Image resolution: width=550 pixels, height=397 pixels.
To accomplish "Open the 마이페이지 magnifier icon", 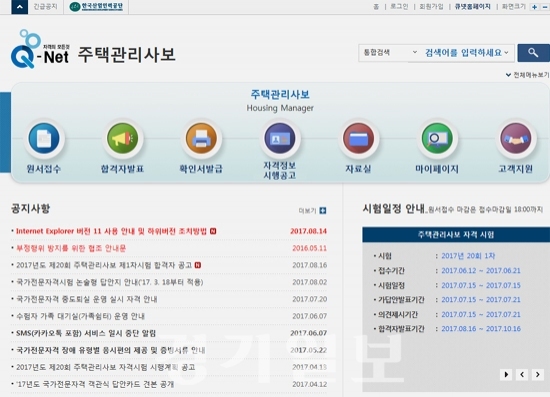I will [437, 139].
